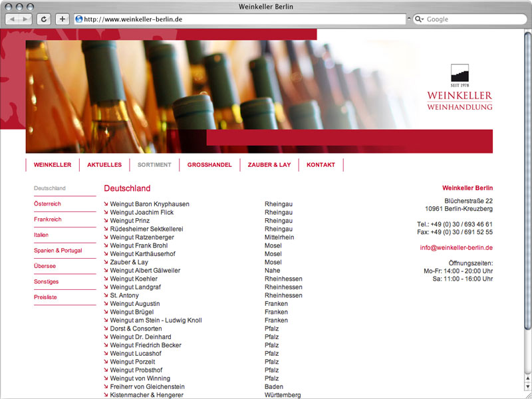Open the Zauber & Lay winery list entry
Viewport: 532px width, 399px height.
pyautogui.click(x=129, y=262)
